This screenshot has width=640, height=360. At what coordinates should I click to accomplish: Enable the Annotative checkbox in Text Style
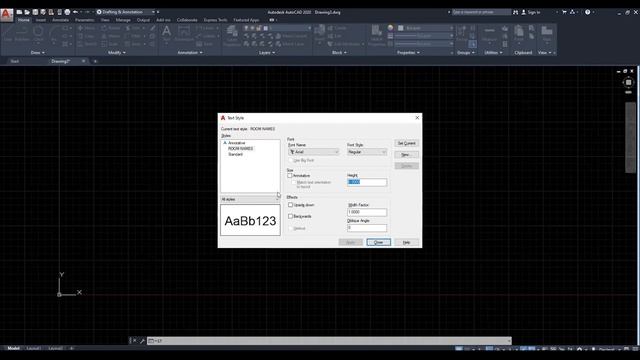[290, 176]
